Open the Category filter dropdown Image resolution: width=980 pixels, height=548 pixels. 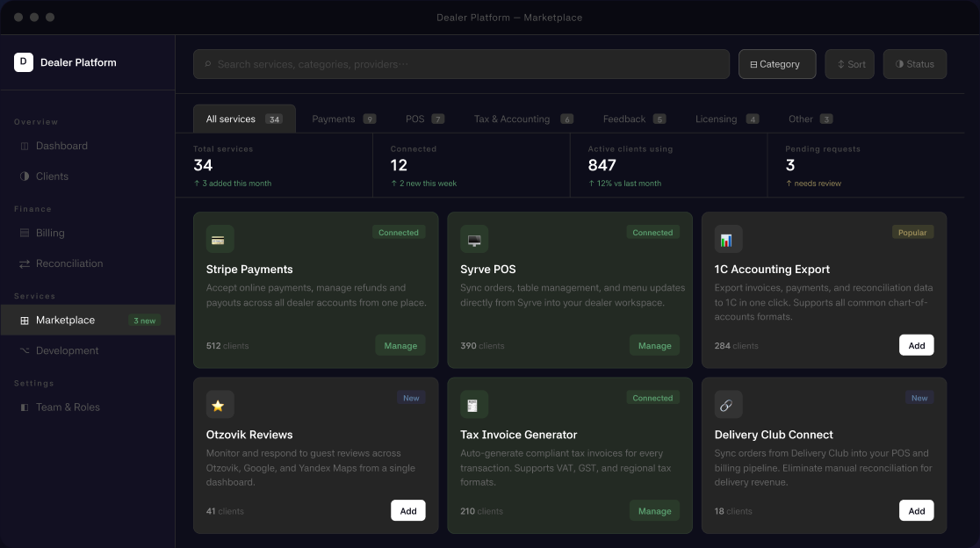tap(777, 64)
